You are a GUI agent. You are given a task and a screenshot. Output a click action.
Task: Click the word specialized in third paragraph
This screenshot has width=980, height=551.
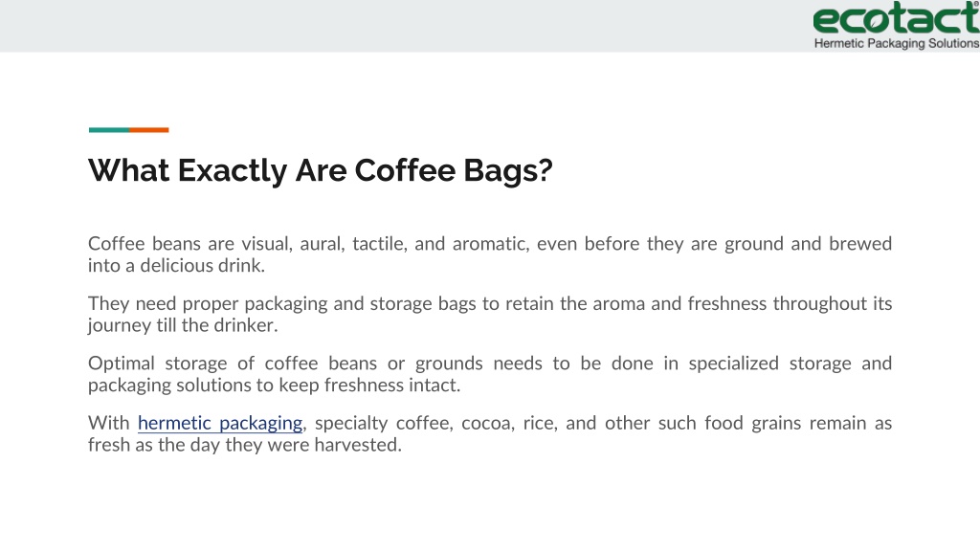[734, 364]
